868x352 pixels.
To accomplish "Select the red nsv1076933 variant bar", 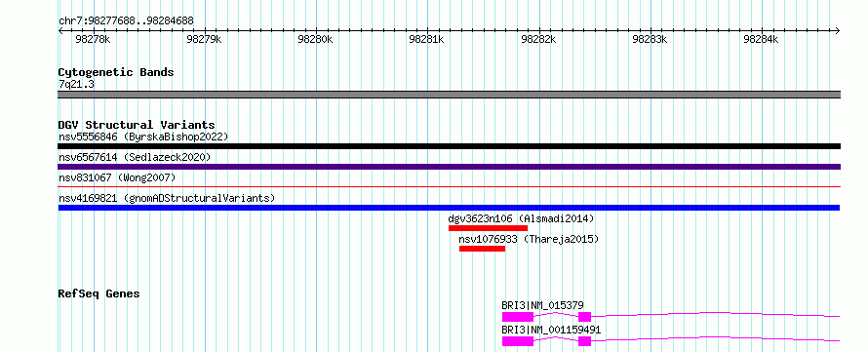I will (482, 249).
